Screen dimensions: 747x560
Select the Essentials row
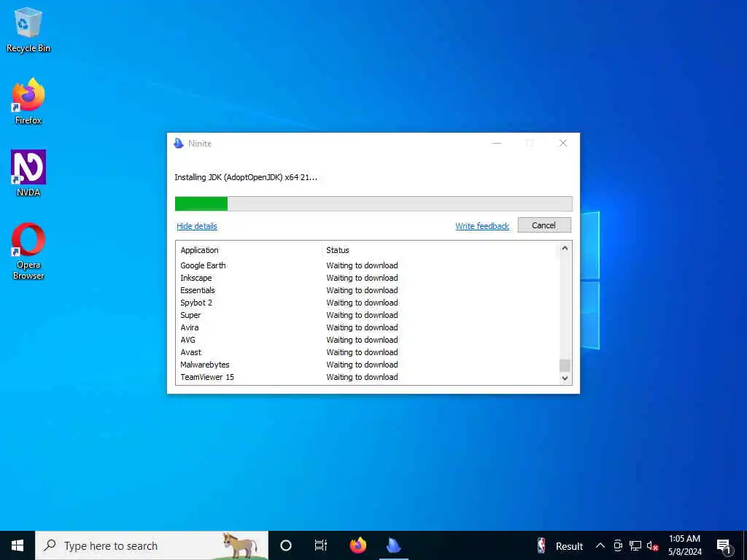367,290
